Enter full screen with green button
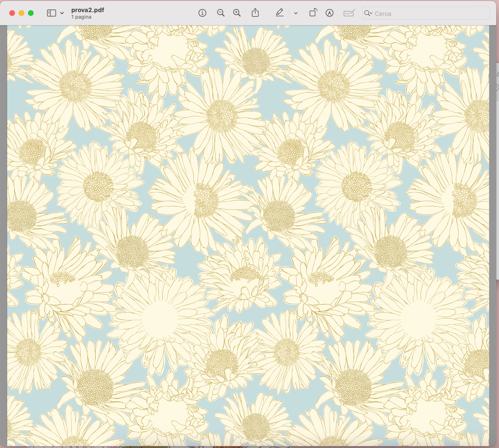This screenshot has height=448, width=499. 31,13
